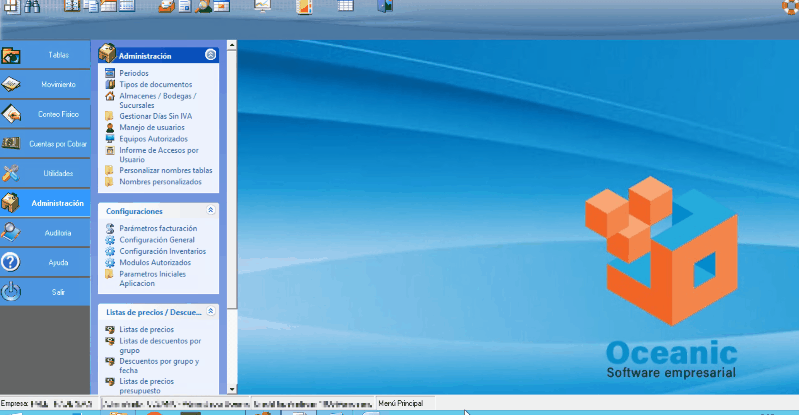This screenshot has height=415, width=799.
Task: Collapse the Configuraciones panel
Action: 210,211
